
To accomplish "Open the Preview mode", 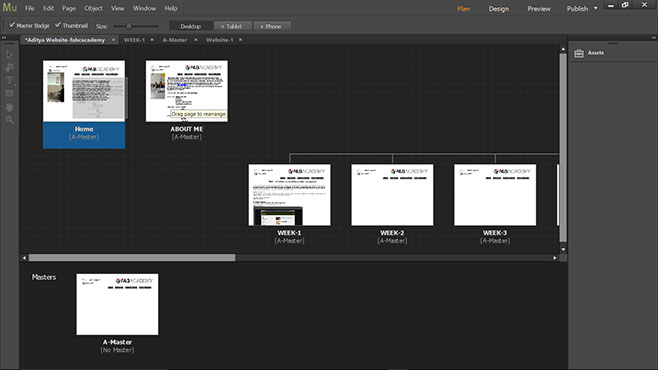I will tap(539, 9).
